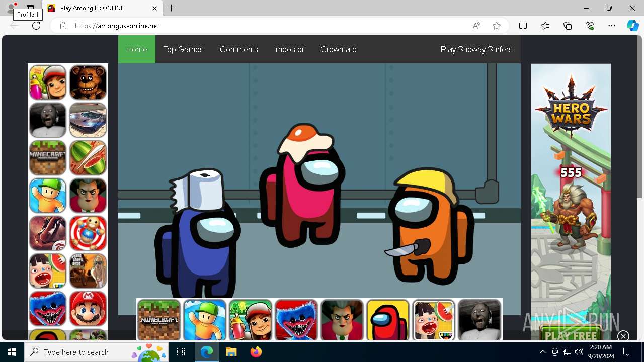
Task: Open File Explorer from the taskbar
Action: (x=231, y=352)
